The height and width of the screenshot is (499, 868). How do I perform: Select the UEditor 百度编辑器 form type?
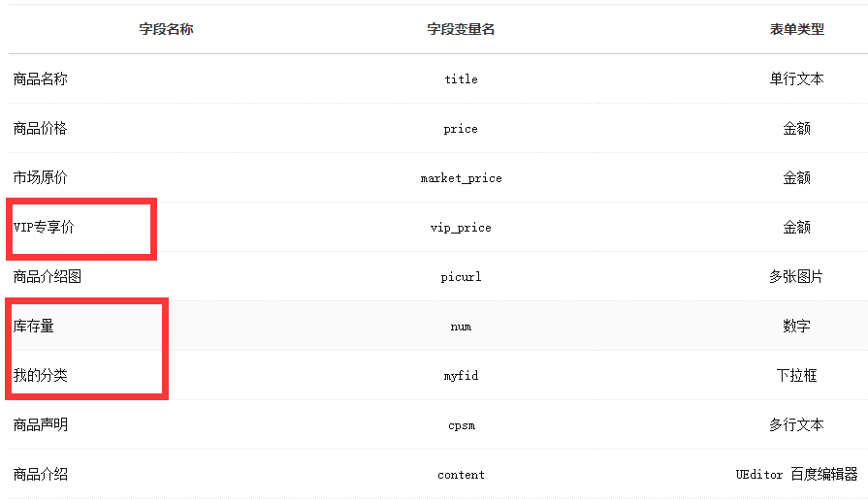[796, 475]
